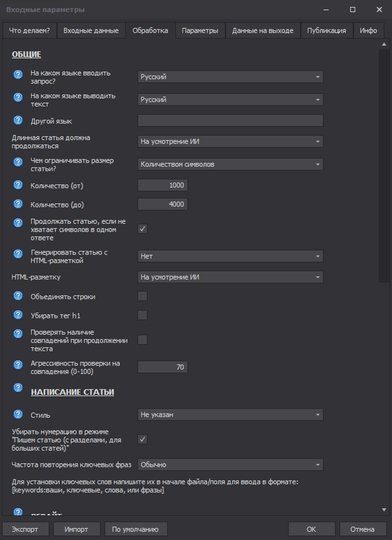Show help for 'Объединять строки'

[x=18, y=296]
